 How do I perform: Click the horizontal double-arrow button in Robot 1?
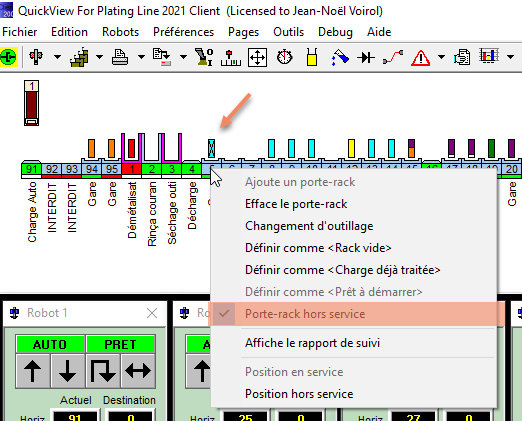click(x=138, y=371)
